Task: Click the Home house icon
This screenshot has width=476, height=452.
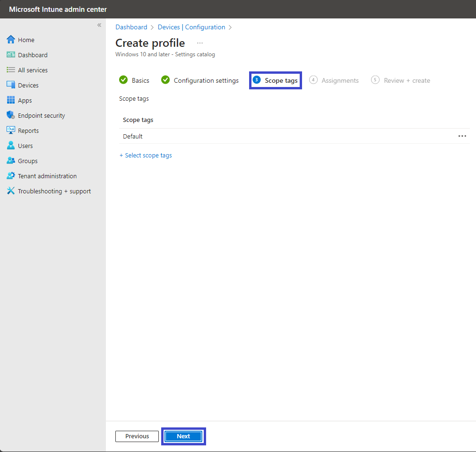Action: click(x=10, y=39)
